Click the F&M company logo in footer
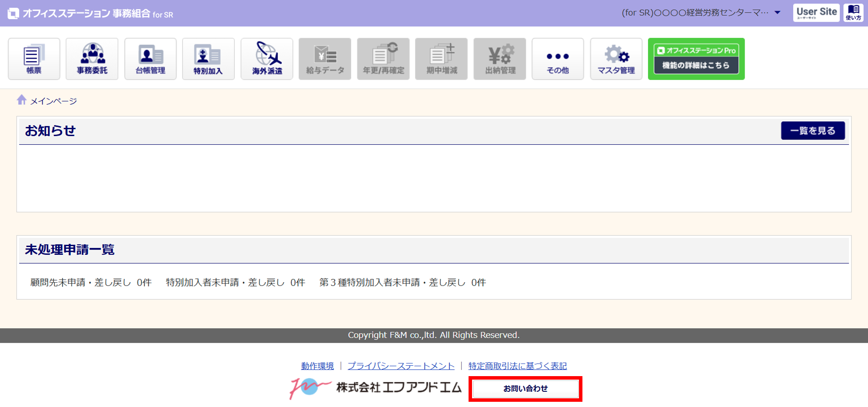Screen dimensions: 868x407 376,387
